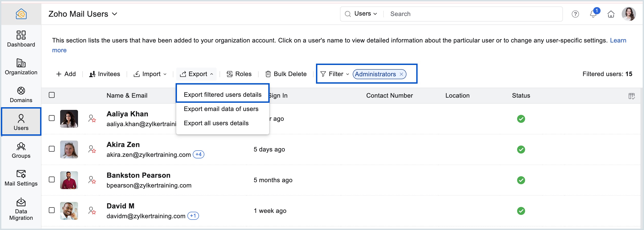The height and width of the screenshot is (230, 644).
Task: Go to Organization settings icon
Action: [x=21, y=63]
